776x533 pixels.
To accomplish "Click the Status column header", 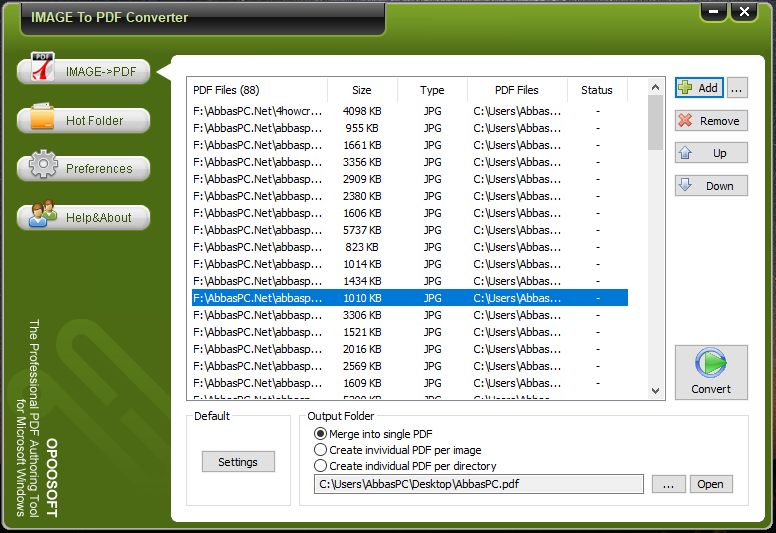I will pos(597,90).
